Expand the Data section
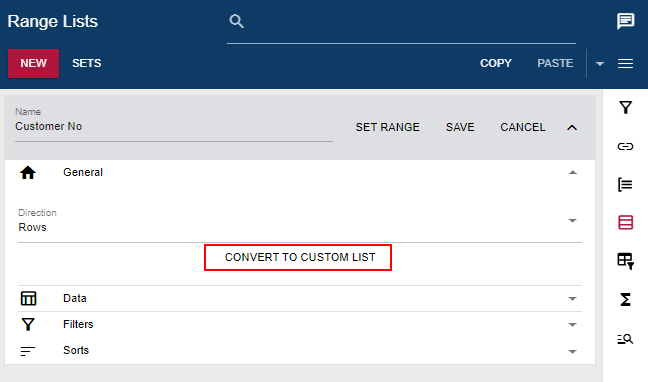This screenshot has height=382, width=648. click(x=300, y=298)
